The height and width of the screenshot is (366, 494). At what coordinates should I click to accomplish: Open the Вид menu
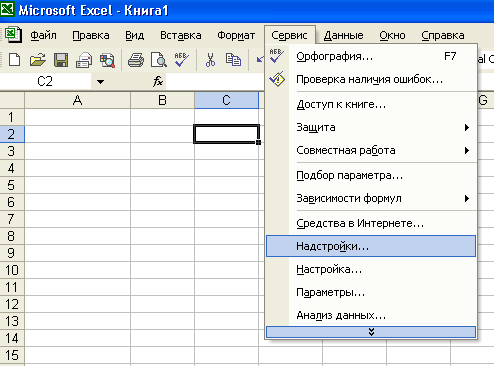coord(134,35)
